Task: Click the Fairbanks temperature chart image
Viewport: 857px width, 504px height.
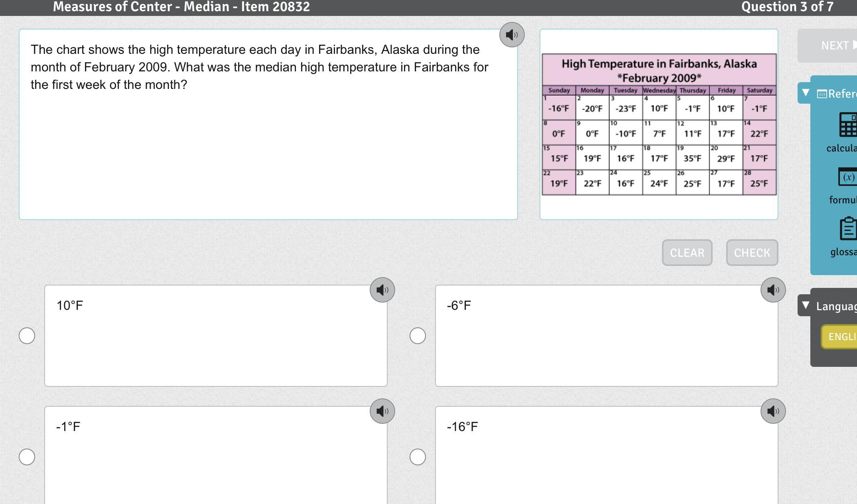Action: (x=659, y=124)
